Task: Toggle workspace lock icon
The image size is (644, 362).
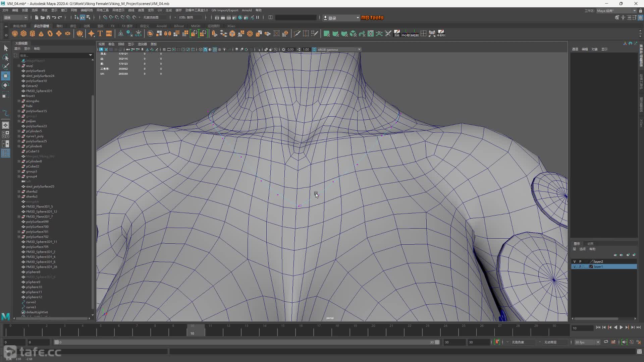Action: 640,10
